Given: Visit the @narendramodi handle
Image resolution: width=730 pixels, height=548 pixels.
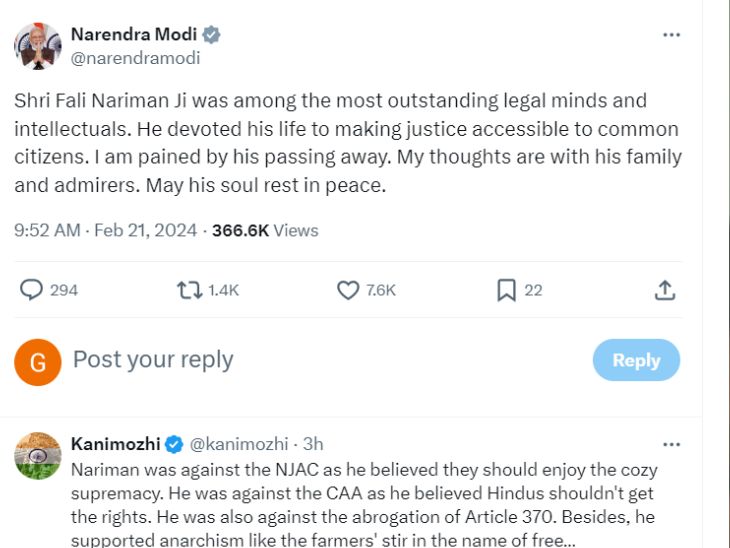Looking at the screenshot, I should (135, 58).
